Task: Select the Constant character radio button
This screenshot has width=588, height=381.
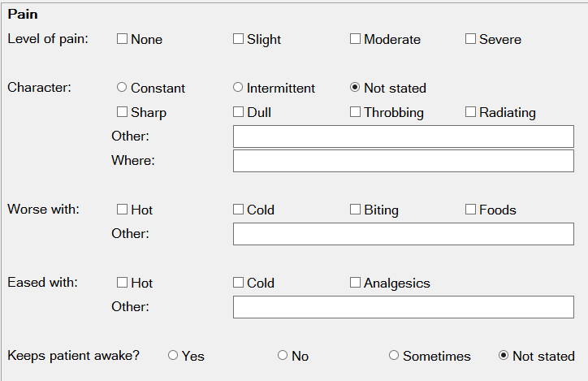Action: pyautogui.click(x=122, y=88)
